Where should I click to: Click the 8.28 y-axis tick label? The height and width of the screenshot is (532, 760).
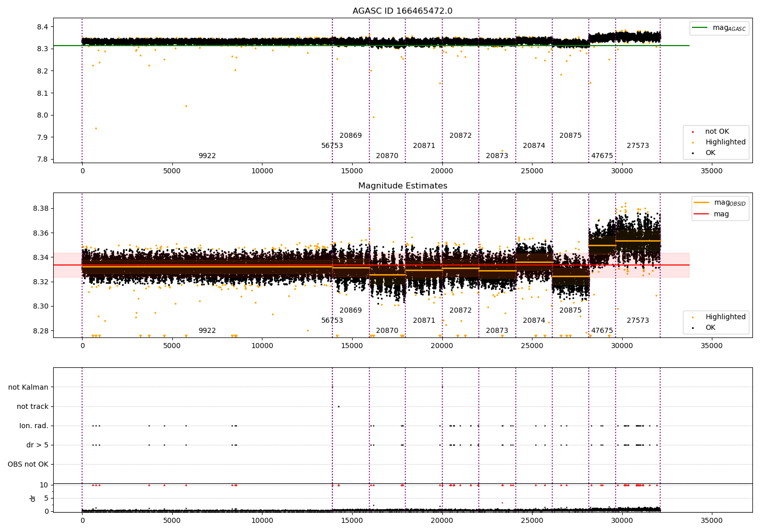(x=41, y=331)
